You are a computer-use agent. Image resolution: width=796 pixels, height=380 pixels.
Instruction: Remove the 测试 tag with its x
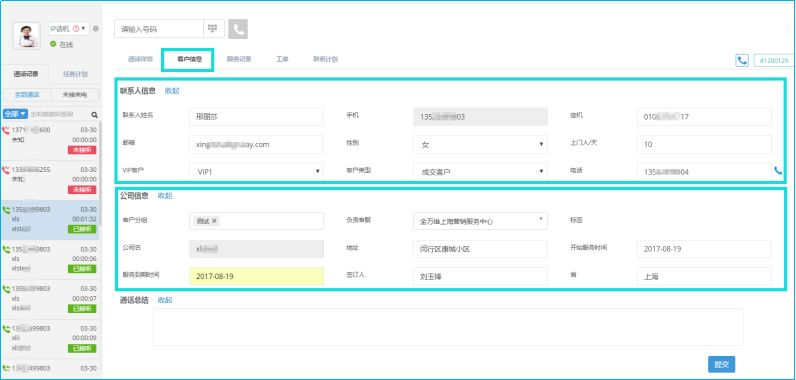pos(214,221)
